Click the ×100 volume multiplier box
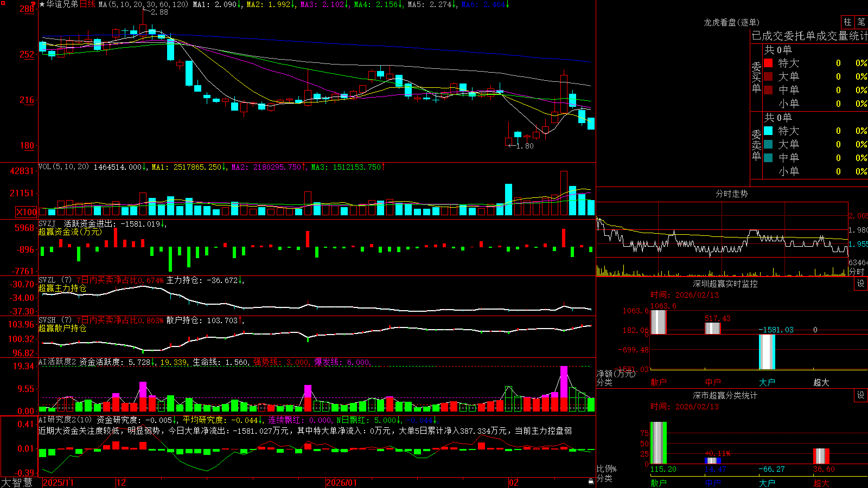The image size is (868, 488). point(27,212)
